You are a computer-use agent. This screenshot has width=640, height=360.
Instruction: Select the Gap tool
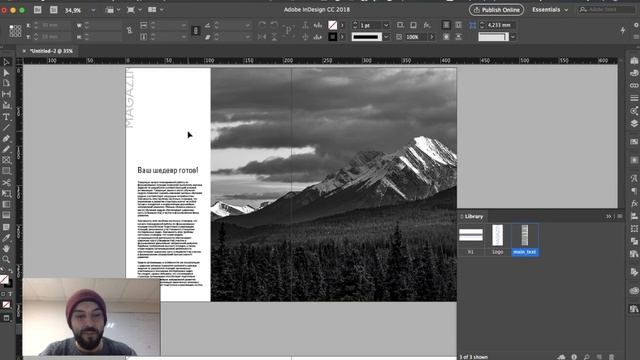pos(6,94)
